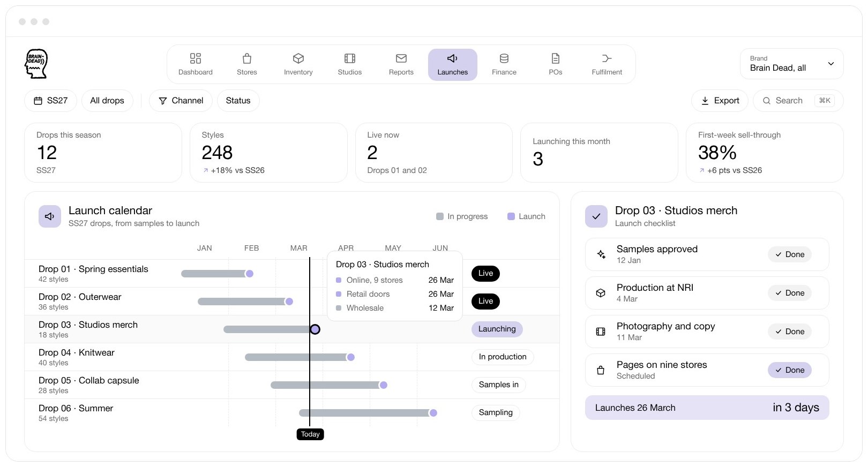The image size is (868, 467).
Task: Click the Search field
Action: [798, 101]
